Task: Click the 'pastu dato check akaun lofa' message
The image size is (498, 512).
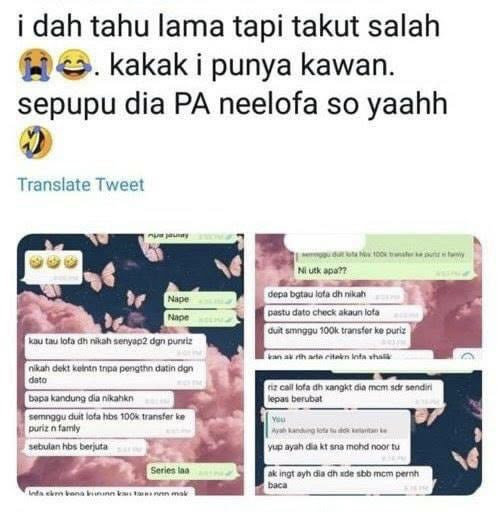Action: click(343, 313)
